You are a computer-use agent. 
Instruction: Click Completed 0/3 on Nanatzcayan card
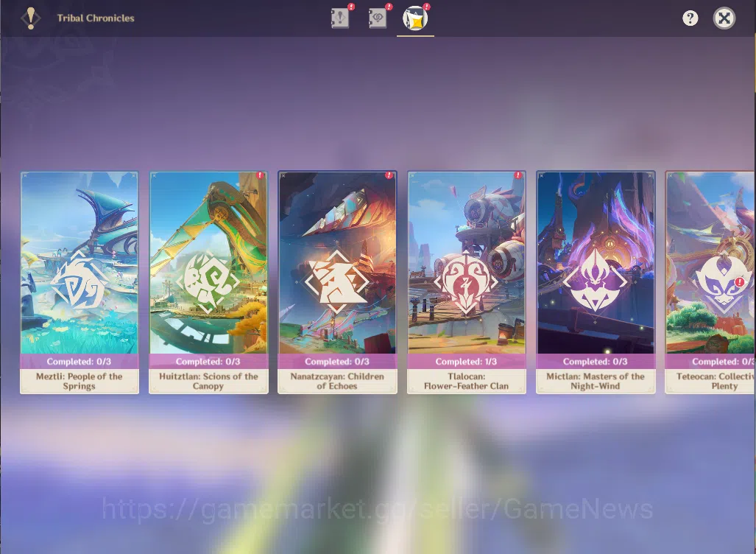pos(337,362)
